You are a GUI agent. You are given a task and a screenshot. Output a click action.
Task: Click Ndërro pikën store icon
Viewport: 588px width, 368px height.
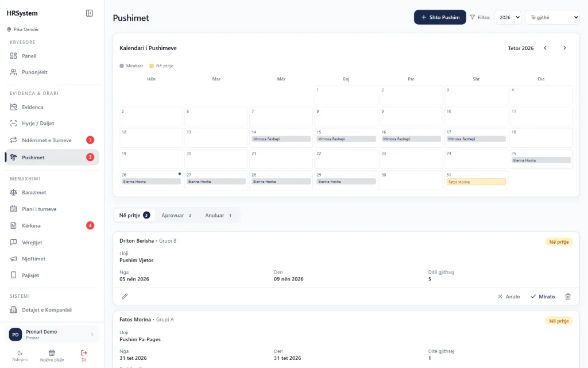[52, 352]
